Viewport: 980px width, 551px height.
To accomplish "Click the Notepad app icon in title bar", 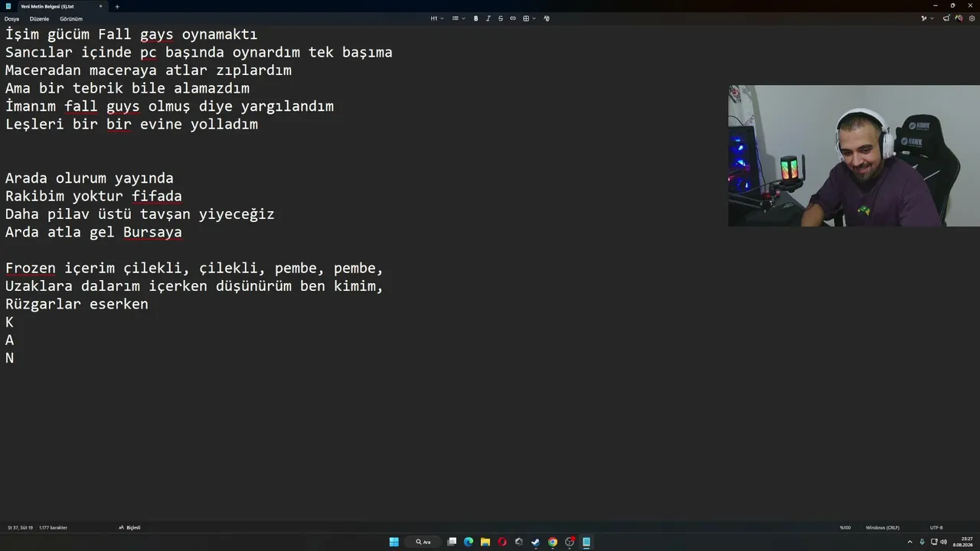I will [x=8, y=6].
